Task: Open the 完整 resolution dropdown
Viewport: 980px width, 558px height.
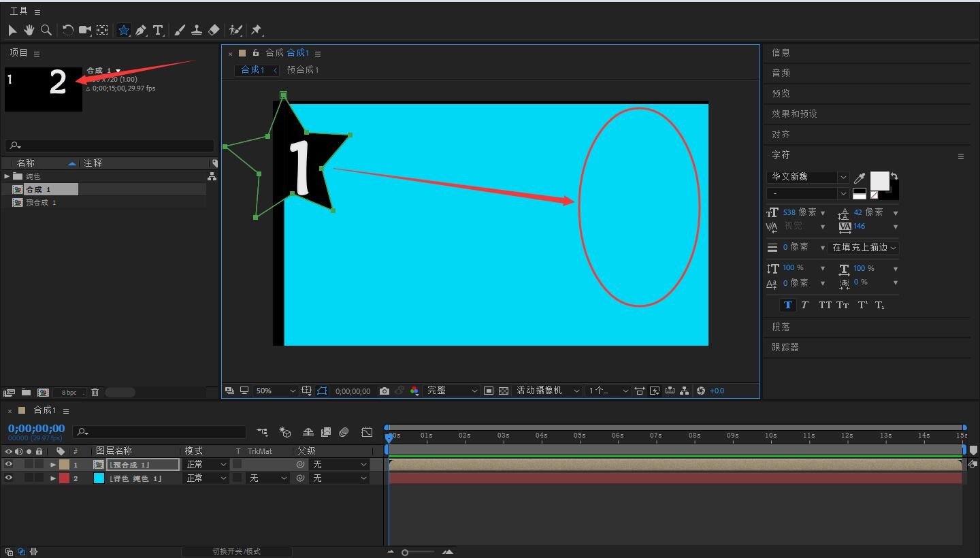Action: pyautogui.click(x=452, y=391)
